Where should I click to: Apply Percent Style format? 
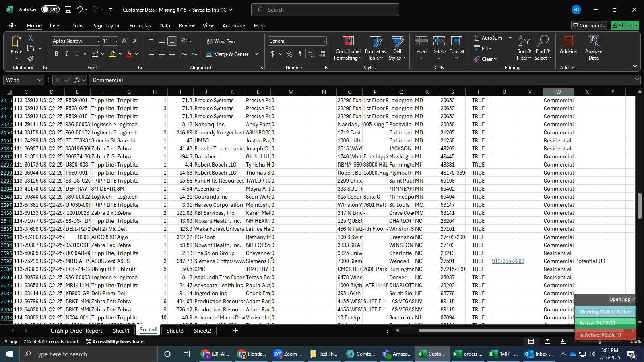click(289, 54)
